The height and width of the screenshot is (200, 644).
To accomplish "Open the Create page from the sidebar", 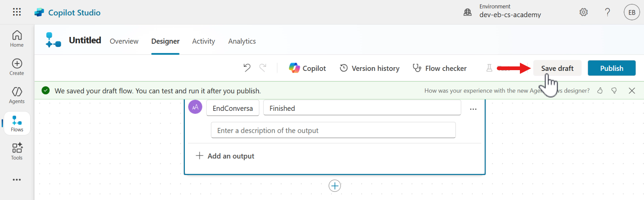I will (17, 67).
